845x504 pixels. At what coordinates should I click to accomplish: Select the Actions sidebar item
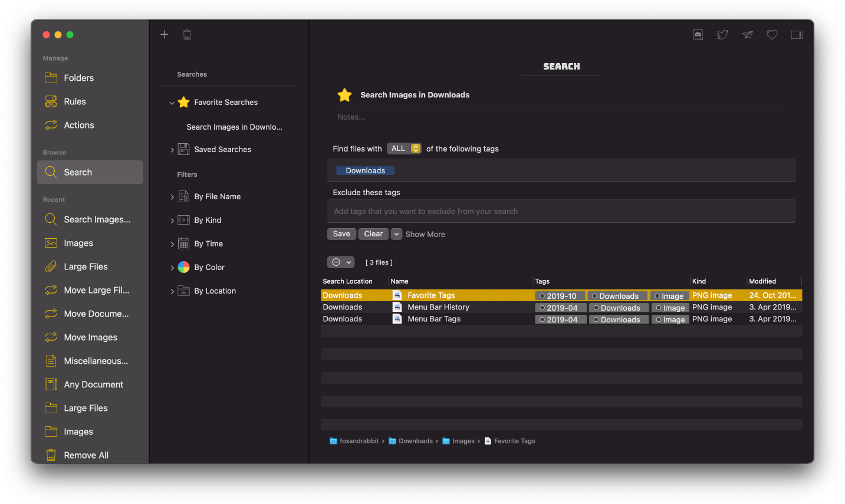click(x=78, y=125)
